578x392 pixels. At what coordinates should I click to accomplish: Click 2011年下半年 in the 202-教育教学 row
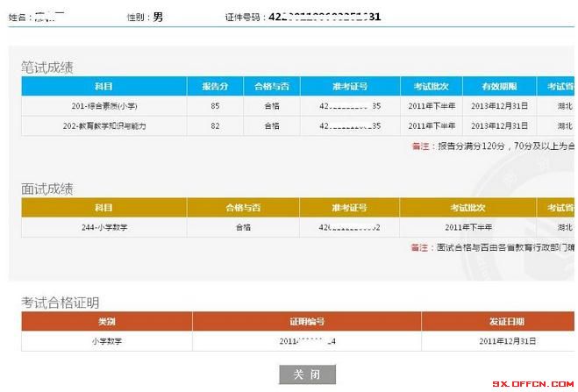pyautogui.click(x=432, y=126)
